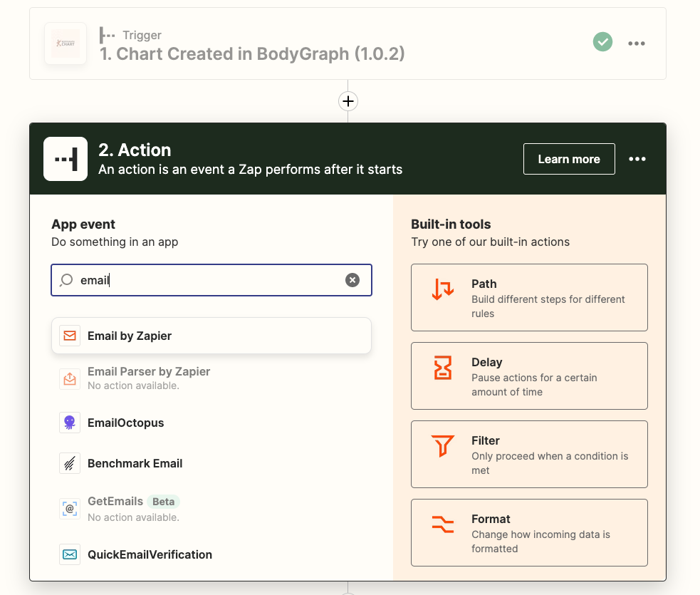Add a step with the plus button
This screenshot has height=595, width=700.
(348, 101)
